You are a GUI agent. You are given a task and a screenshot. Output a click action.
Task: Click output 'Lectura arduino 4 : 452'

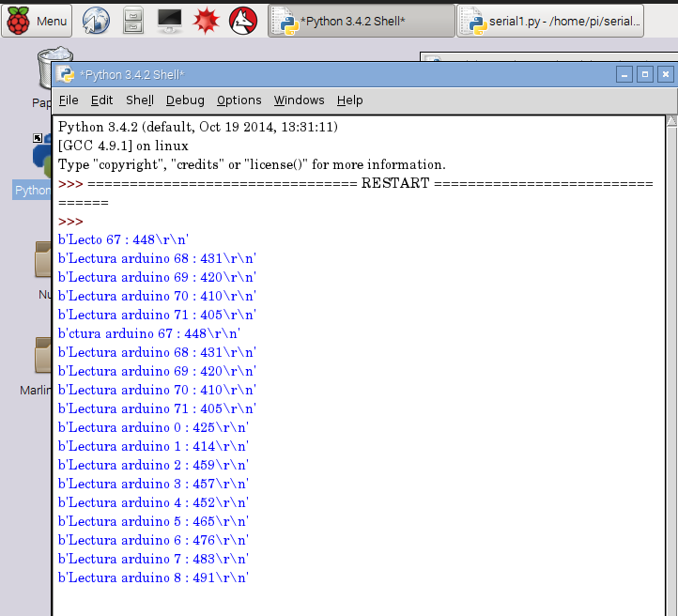[x=153, y=502]
